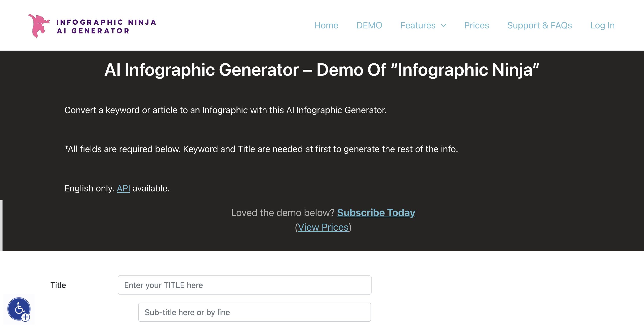The height and width of the screenshot is (328, 644).
Task: Click the 'AI Infographic Generator' page heading
Action: (322, 70)
